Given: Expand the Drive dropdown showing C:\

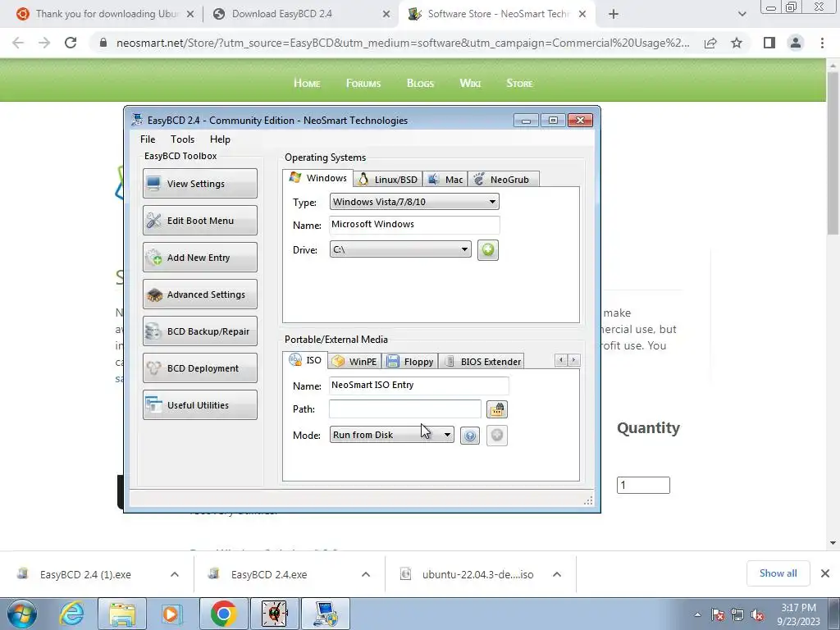Looking at the screenshot, I should (x=400, y=249).
